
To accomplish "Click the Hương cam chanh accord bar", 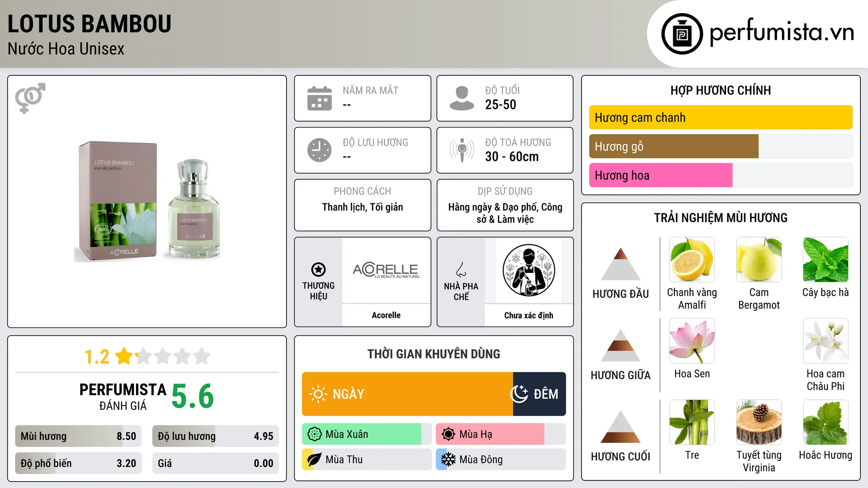I will pos(721,117).
